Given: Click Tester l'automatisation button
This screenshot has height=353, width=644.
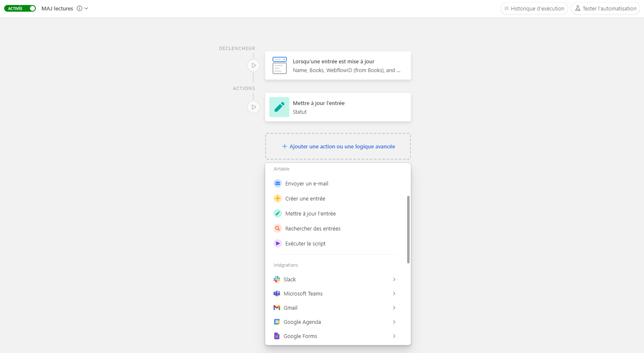Looking at the screenshot, I should 605,8.
